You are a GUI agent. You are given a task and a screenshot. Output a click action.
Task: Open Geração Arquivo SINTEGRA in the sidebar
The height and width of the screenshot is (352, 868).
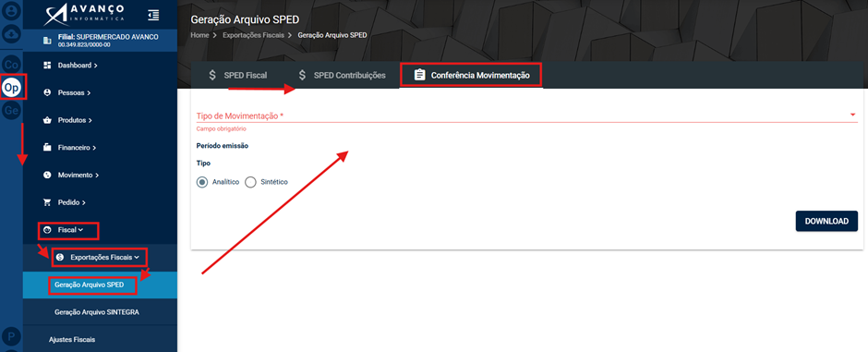tap(97, 312)
